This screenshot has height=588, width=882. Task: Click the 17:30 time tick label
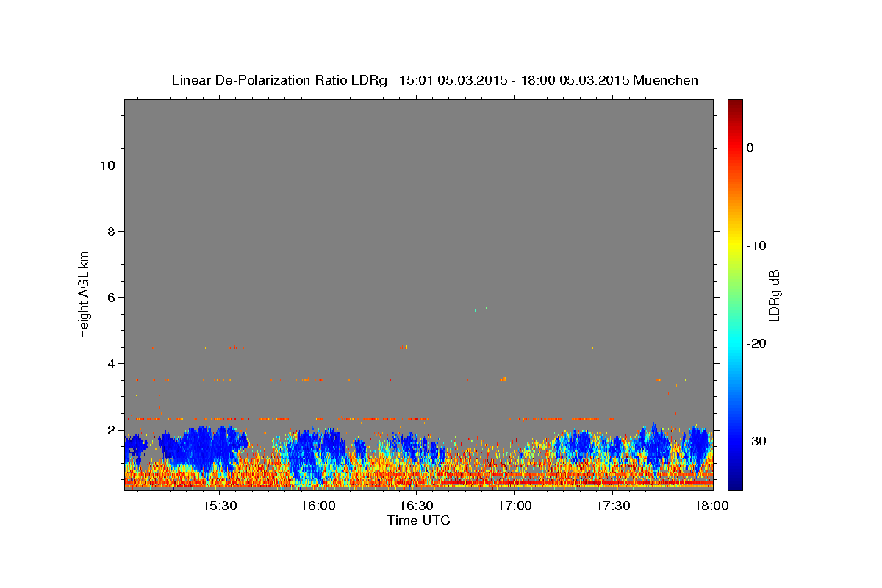(613, 506)
